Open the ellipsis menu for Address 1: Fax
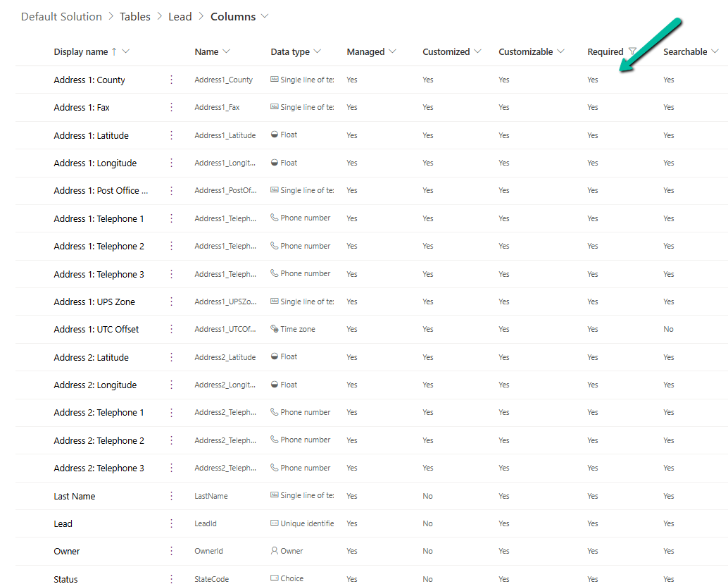The width and height of the screenshot is (728, 584). pyautogui.click(x=171, y=107)
